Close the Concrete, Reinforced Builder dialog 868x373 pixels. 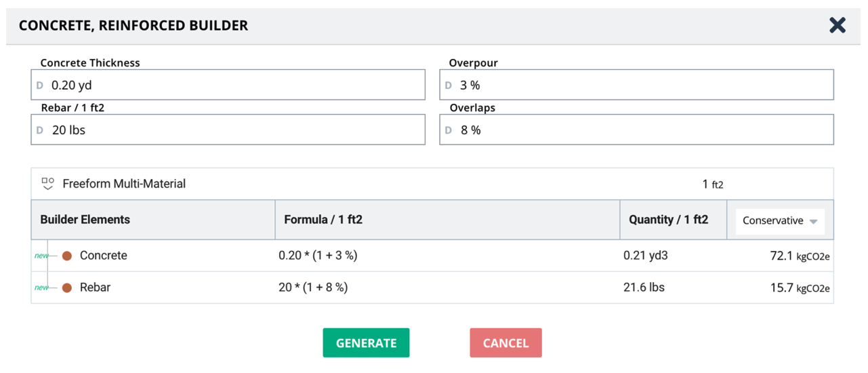[x=838, y=26]
